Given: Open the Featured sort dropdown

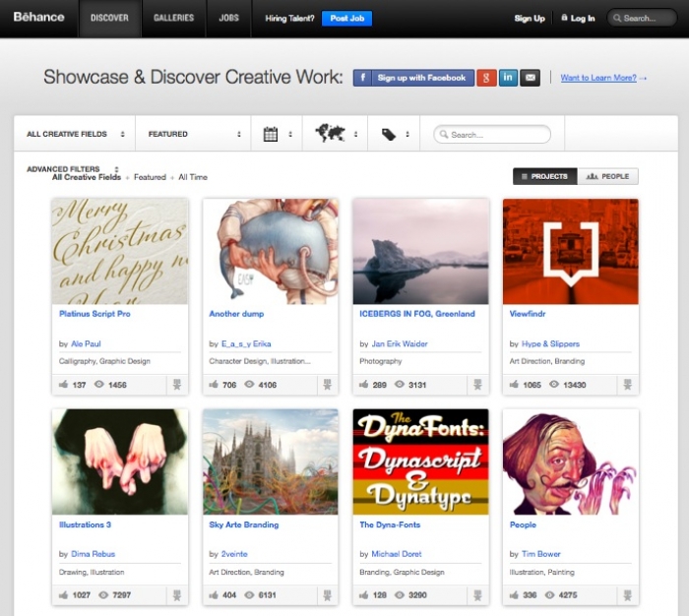Looking at the screenshot, I should coord(193,134).
